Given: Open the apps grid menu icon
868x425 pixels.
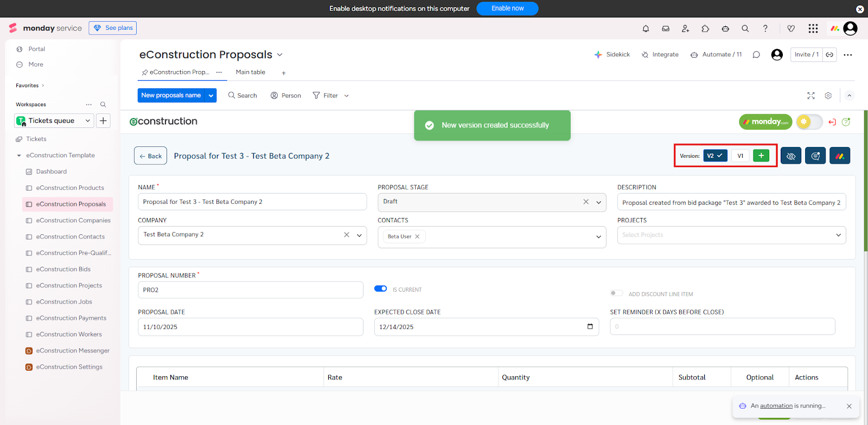Looking at the screenshot, I should [813, 29].
